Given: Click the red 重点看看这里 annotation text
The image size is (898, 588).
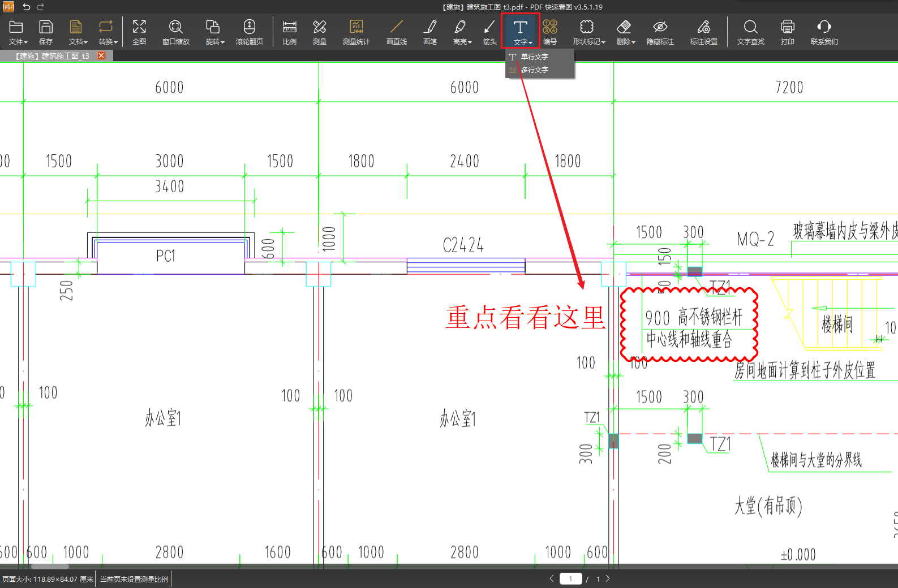Looking at the screenshot, I should [x=526, y=317].
